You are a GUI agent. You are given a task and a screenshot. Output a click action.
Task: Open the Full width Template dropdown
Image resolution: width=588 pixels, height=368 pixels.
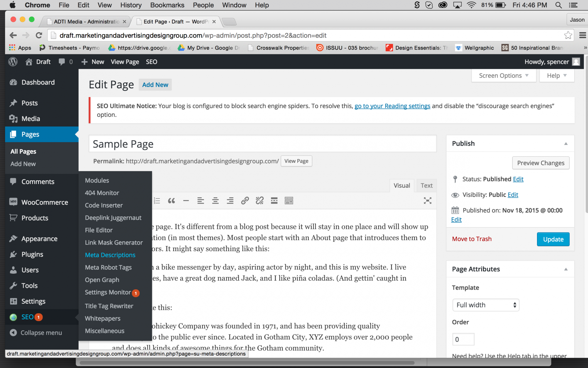pos(485,305)
